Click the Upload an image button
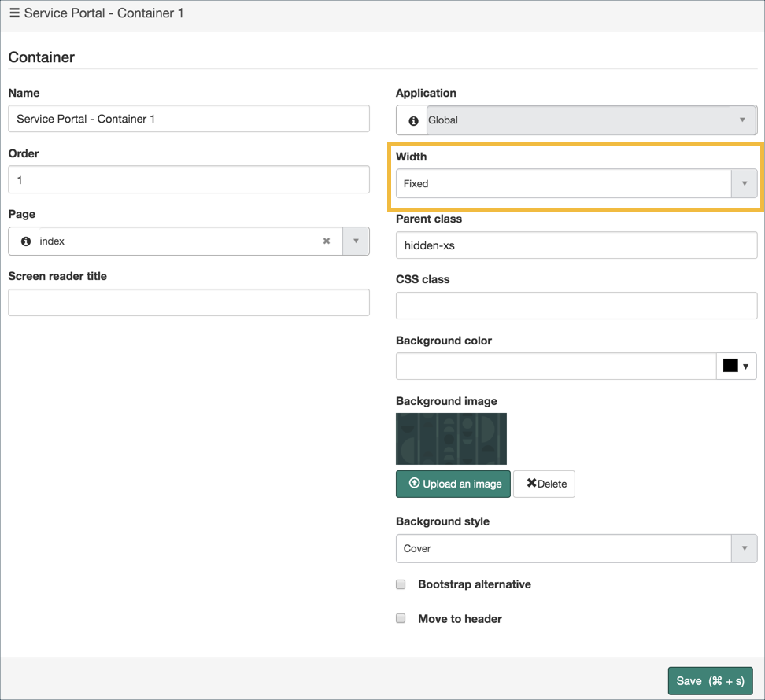765x700 pixels. 453,484
